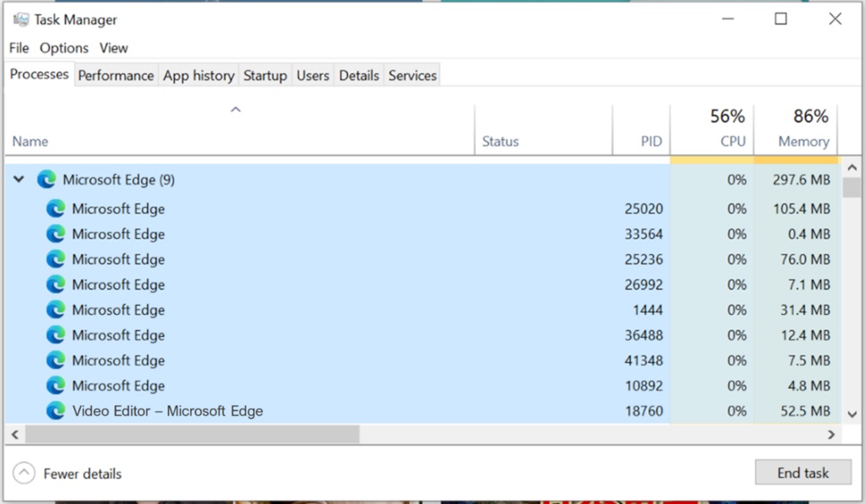This screenshot has height=504, width=865.
Task: Collapse the Microsoft Edge (9) process group
Action: [x=19, y=179]
